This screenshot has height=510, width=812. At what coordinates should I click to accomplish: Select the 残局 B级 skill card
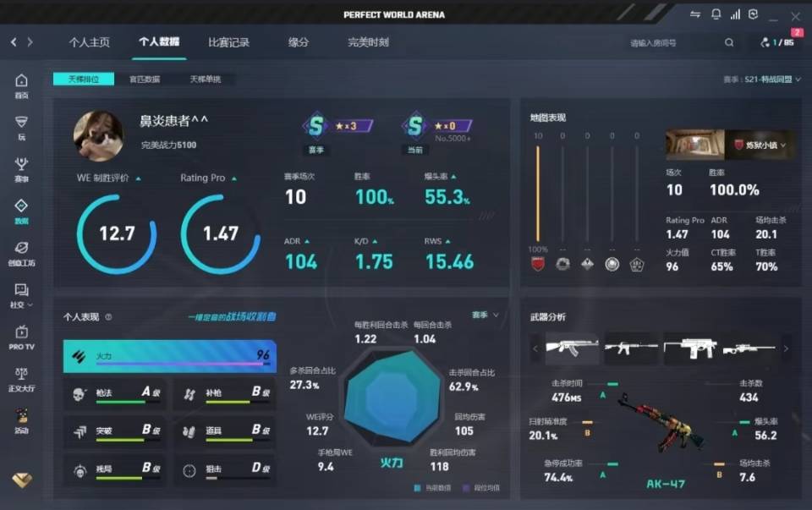114,470
